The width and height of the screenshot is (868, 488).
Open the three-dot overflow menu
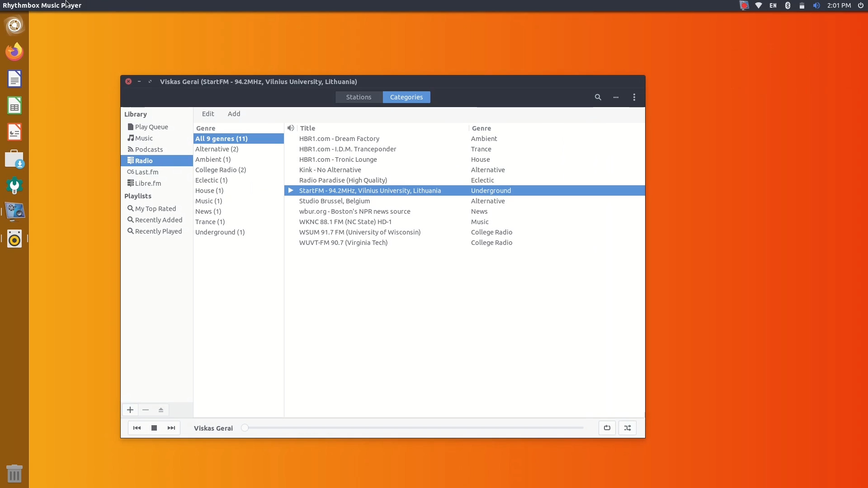[616, 97]
